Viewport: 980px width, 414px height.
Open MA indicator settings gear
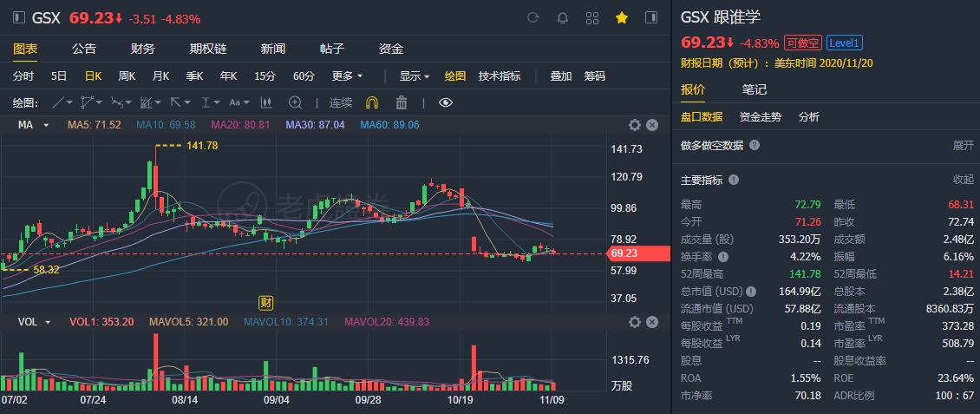[x=635, y=125]
